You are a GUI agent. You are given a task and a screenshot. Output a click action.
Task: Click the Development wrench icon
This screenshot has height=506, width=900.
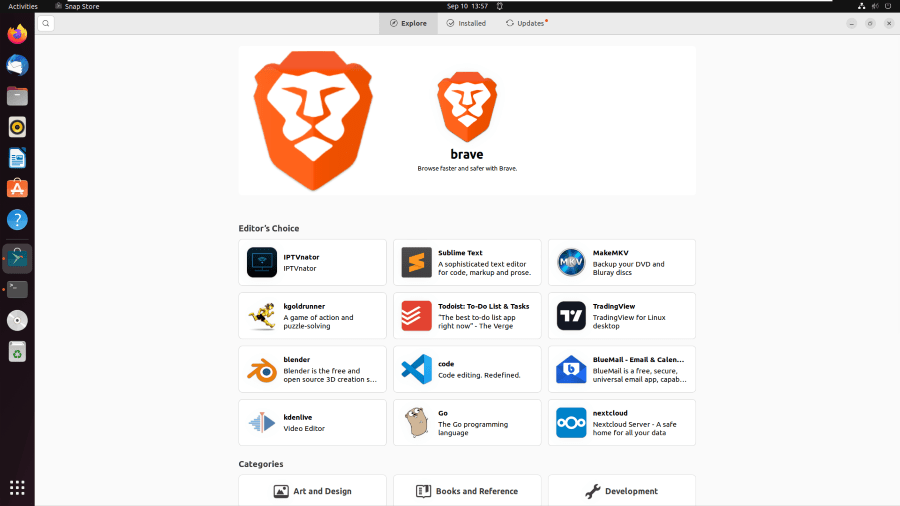point(592,491)
